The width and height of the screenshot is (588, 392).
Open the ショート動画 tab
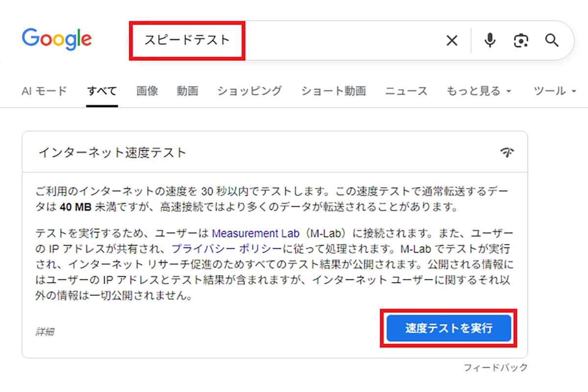tap(333, 91)
